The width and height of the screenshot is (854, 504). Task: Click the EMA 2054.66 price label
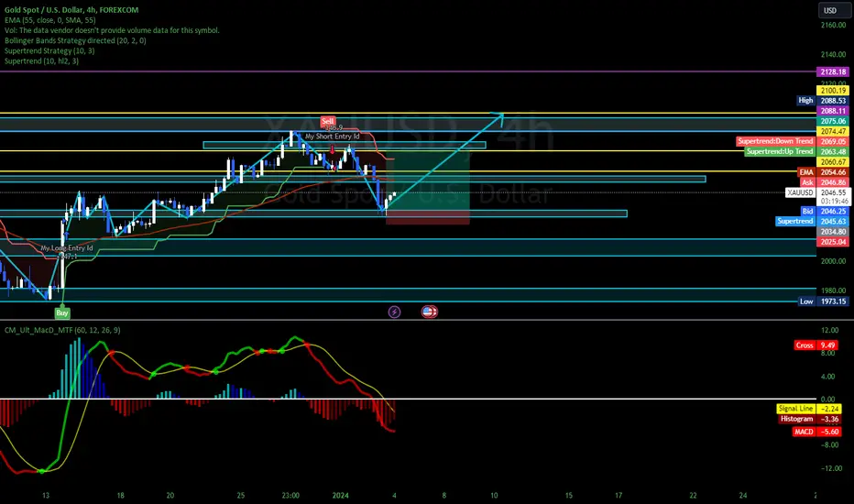(x=823, y=172)
